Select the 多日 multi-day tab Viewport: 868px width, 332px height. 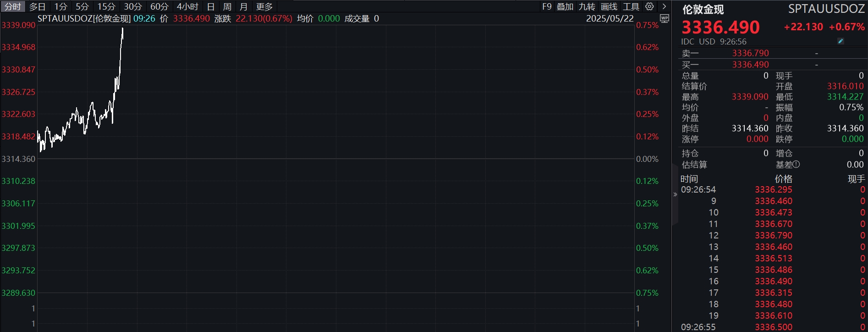point(38,6)
